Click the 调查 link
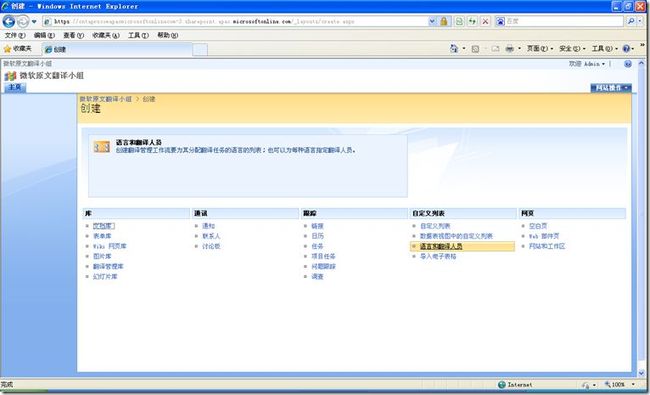Image resolution: width=650 pixels, height=395 pixels. pyautogui.click(x=317, y=276)
